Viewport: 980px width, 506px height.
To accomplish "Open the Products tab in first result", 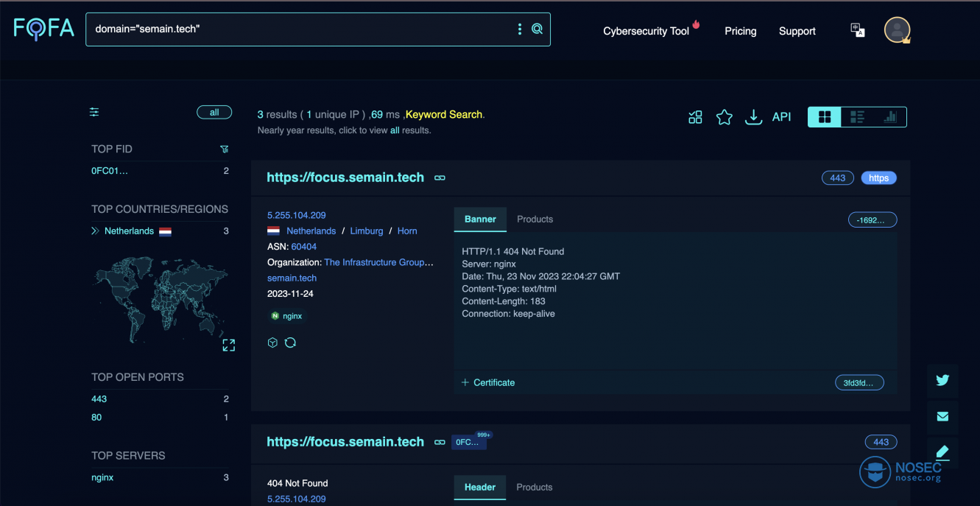I will coord(535,219).
